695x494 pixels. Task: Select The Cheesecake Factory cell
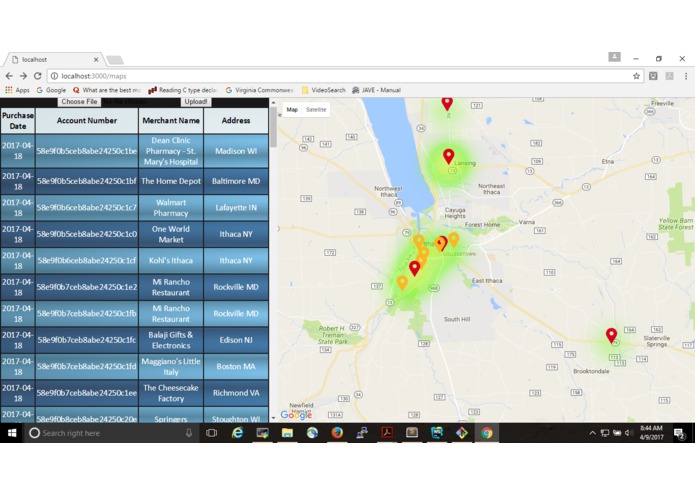click(x=171, y=393)
